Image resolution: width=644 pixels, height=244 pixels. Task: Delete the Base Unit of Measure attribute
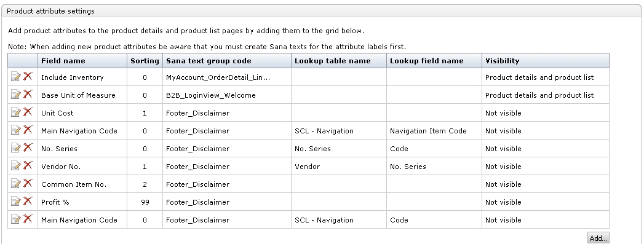pos(28,94)
